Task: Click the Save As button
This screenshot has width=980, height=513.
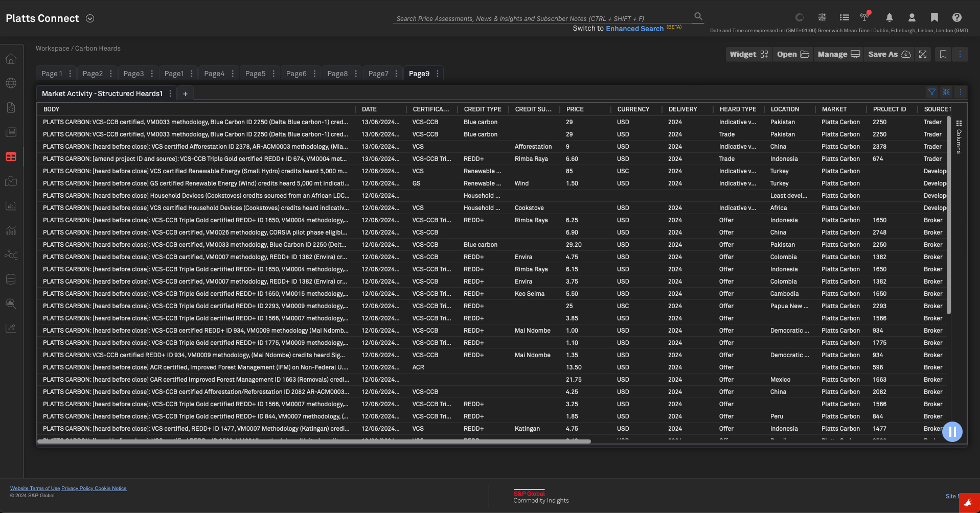Action: coord(889,54)
